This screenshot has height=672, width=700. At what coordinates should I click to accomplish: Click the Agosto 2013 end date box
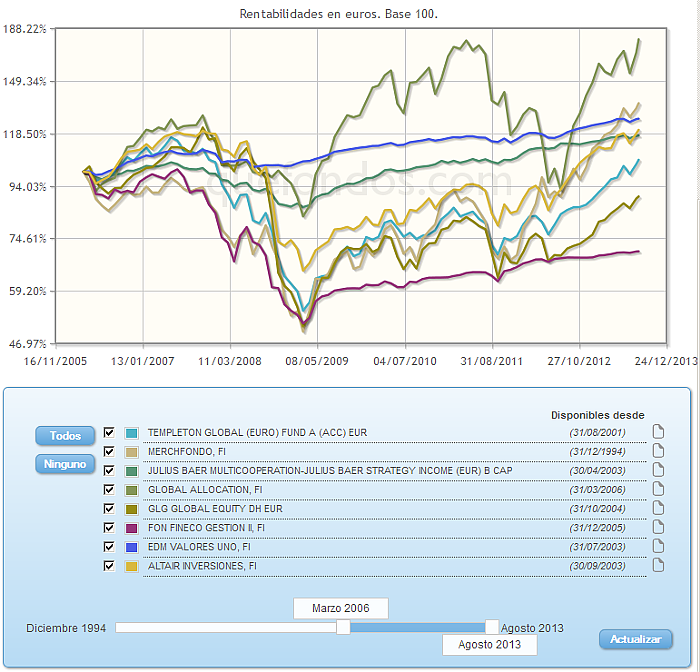[490, 645]
